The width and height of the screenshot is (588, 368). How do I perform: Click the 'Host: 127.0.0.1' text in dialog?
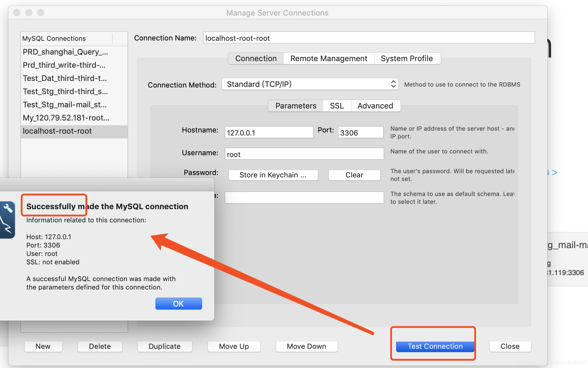[x=49, y=237]
